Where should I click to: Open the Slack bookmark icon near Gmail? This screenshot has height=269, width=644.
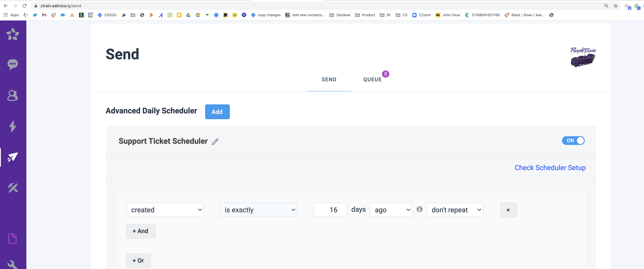coord(54,15)
